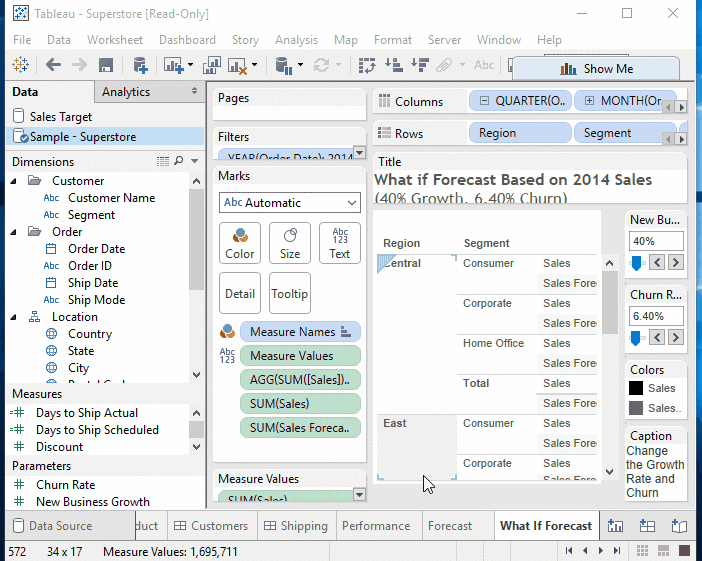
Task: Open the Color marks card
Action: [240, 242]
